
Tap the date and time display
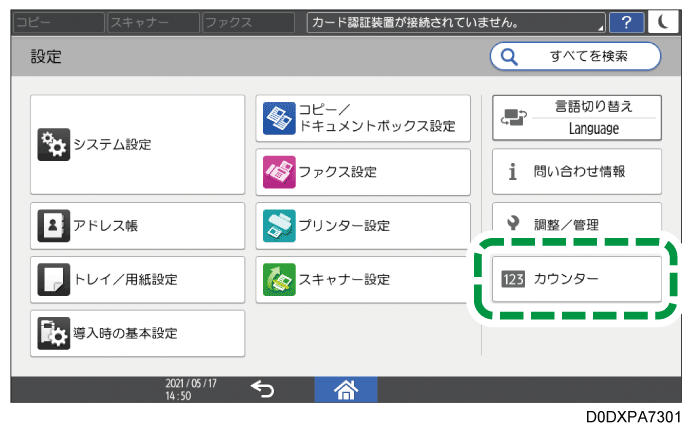(191, 390)
